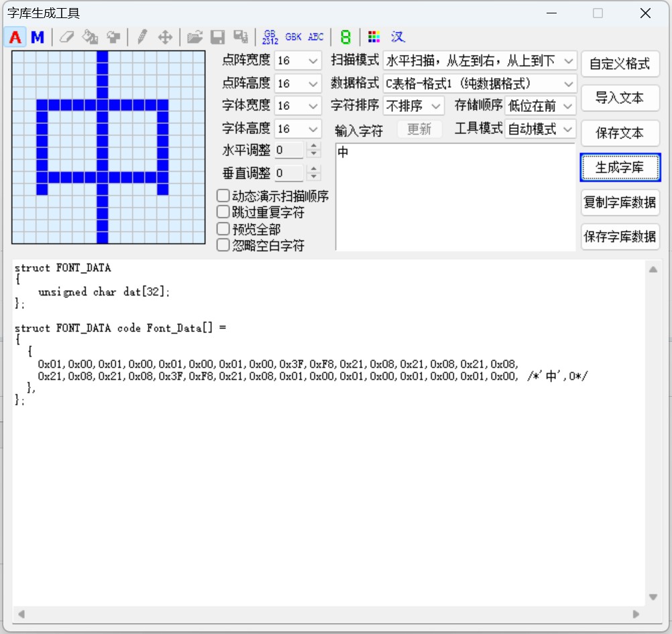Viewport: 672px width, 634px height.
Task: Select the blue M manual mode icon
Action: pos(38,38)
